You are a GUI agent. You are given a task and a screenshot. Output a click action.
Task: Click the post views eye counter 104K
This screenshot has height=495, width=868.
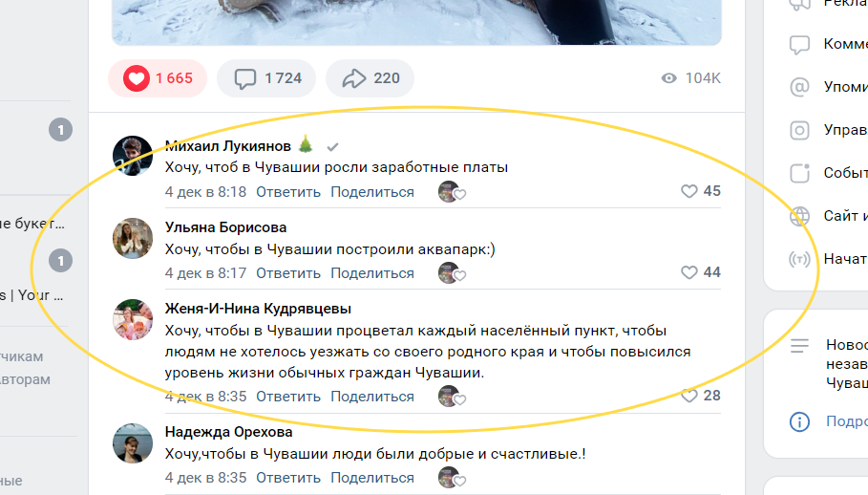(690, 78)
